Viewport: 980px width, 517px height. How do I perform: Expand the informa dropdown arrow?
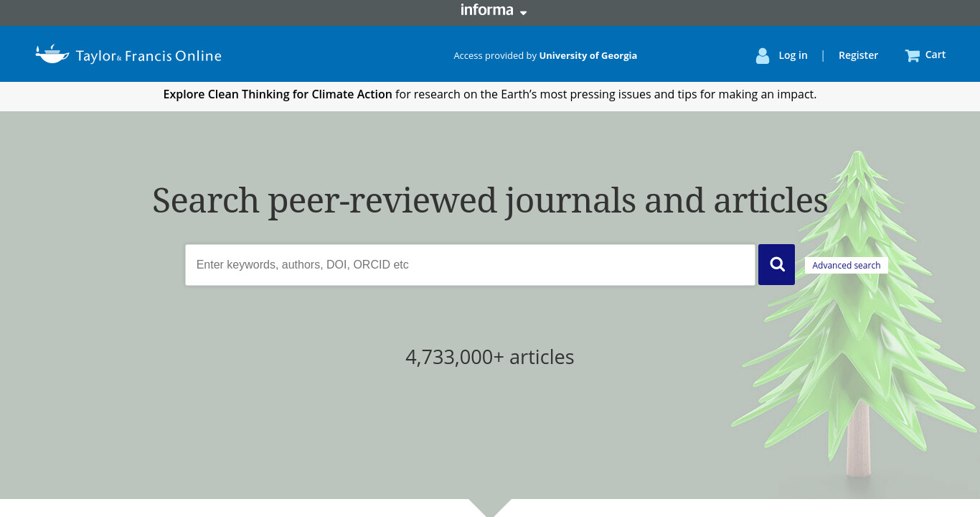pos(523,13)
